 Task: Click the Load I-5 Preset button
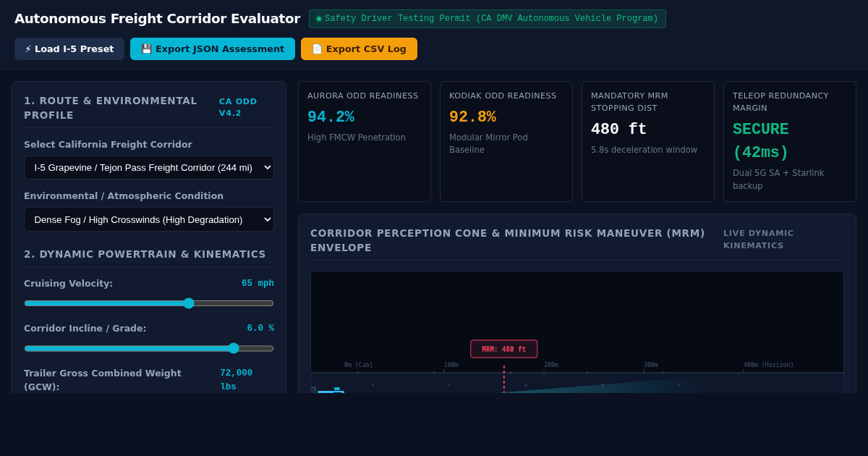[69, 48]
